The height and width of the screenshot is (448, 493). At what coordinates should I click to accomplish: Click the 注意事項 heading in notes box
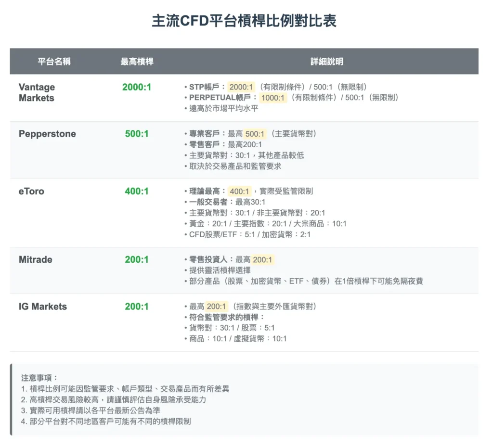tap(39, 378)
